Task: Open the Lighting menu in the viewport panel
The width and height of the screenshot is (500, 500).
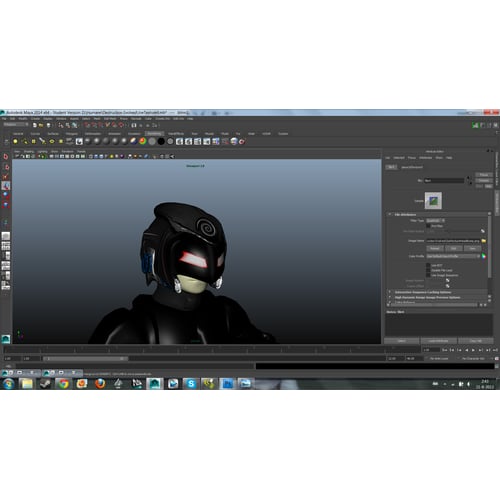Action: 42,151
